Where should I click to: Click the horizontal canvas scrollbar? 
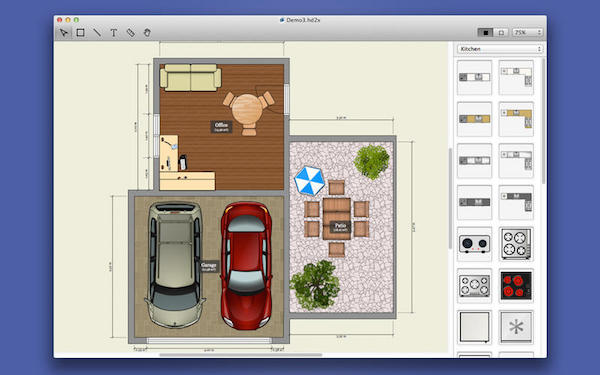click(241, 355)
